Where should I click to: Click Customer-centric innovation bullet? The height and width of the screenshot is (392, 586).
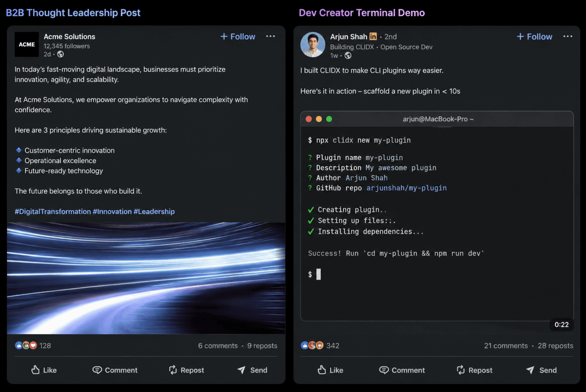coord(65,151)
